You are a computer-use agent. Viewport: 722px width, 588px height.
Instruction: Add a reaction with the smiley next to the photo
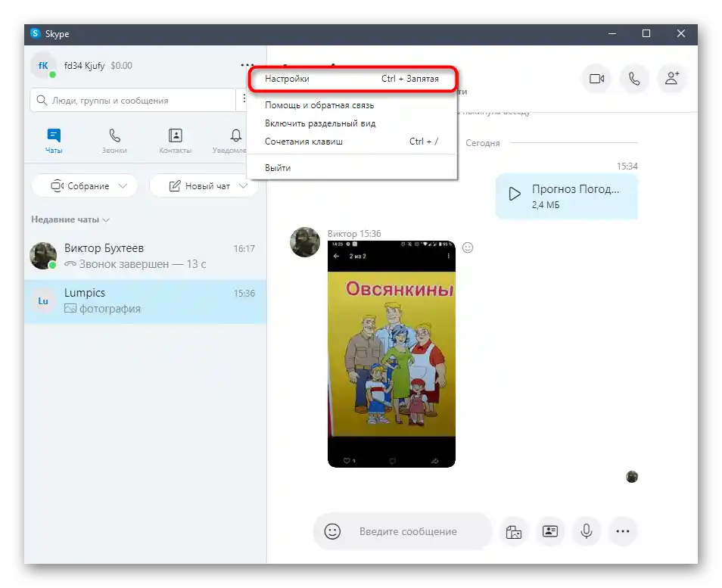click(x=468, y=247)
